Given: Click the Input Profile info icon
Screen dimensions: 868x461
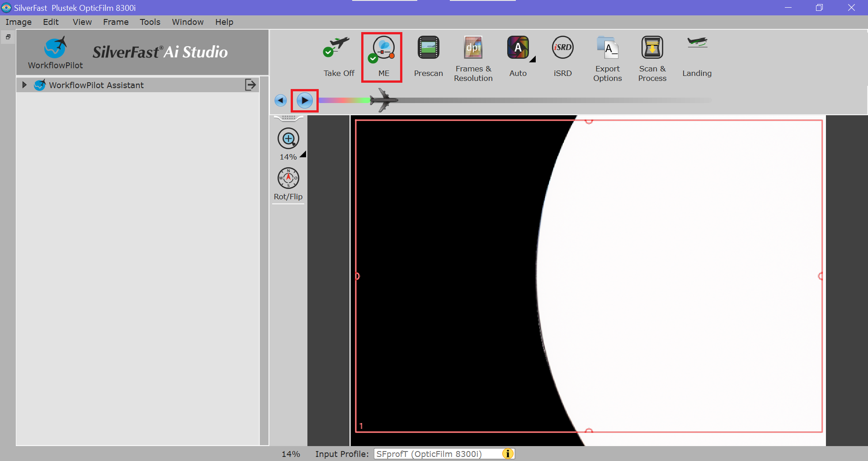Looking at the screenshot, I should [508, 454].
